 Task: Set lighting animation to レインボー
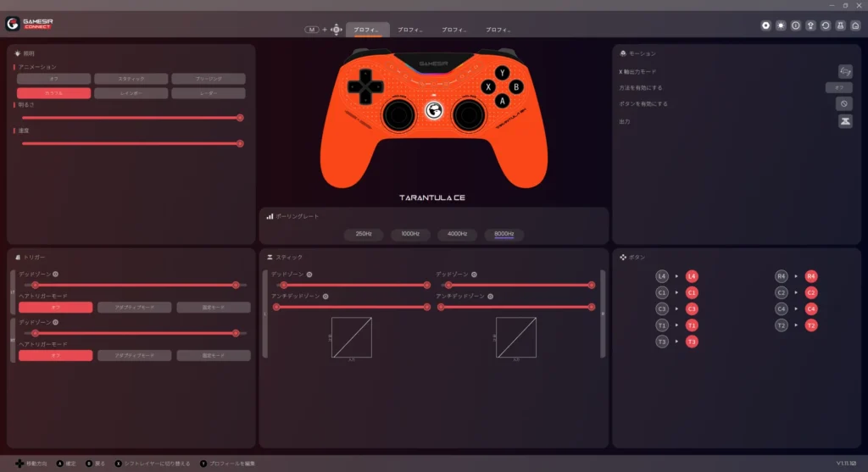[131, 93]
